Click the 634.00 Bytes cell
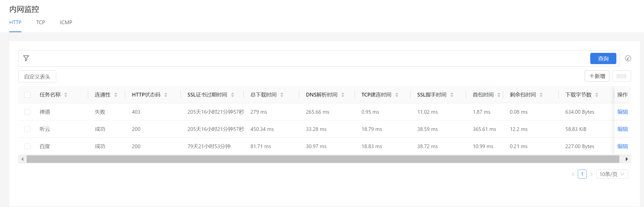The height and width of the screenshot is (207, 644). tap(580, 112)
